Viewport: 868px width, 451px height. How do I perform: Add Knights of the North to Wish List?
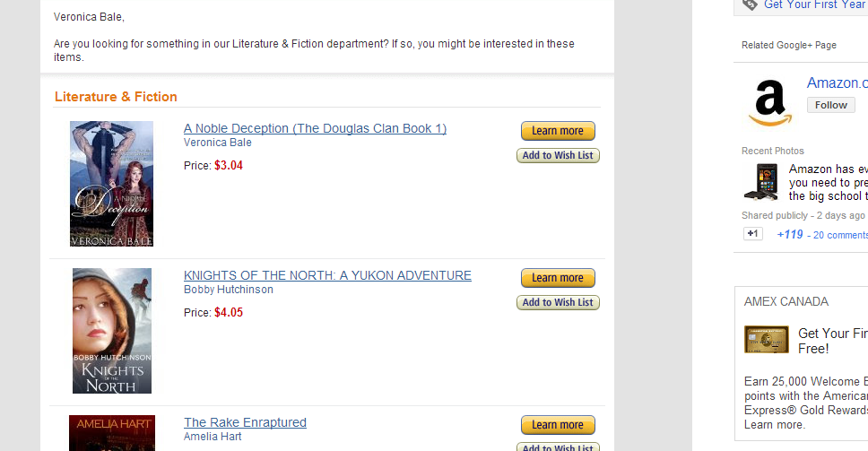point(558,303)
